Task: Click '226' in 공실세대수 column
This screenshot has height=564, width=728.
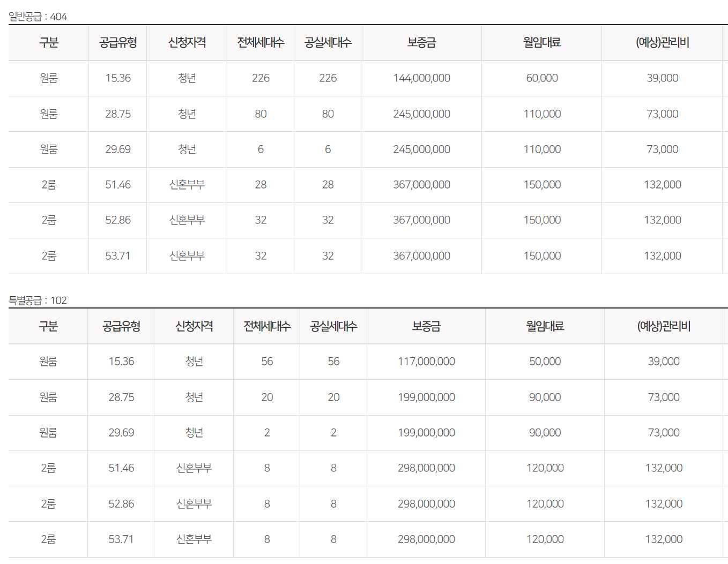Action: click(328, 78)
